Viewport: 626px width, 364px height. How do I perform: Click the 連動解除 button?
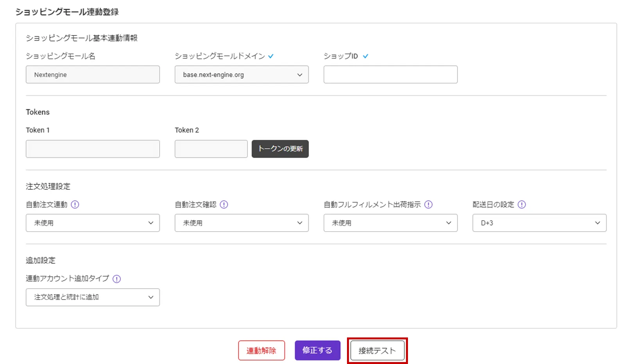261,350
